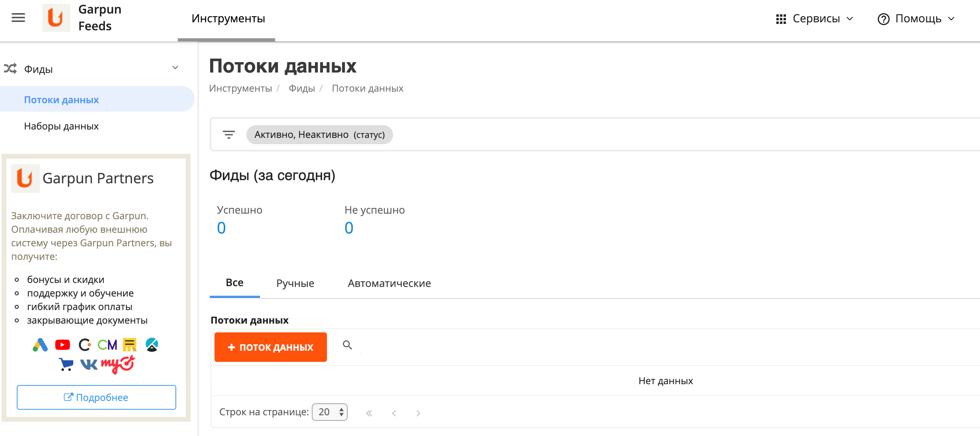980x436 pixels.
Task: Open the Инструменты top menu
Action: point(228,19)
